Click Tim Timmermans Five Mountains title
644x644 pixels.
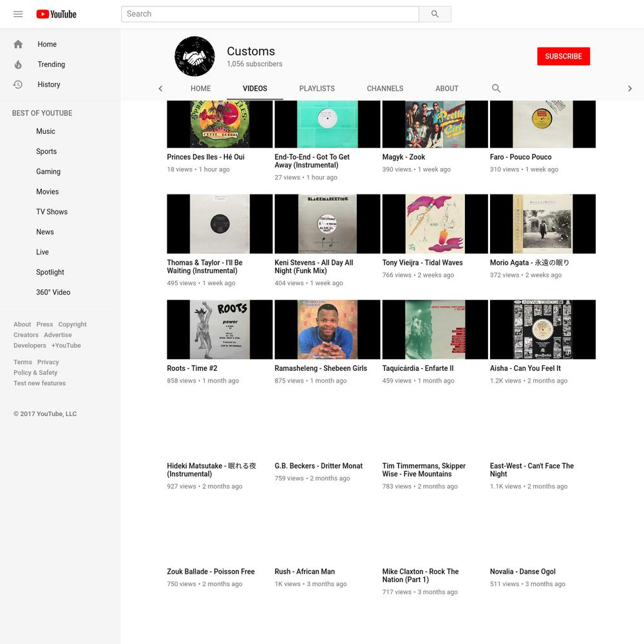[424, 470]
